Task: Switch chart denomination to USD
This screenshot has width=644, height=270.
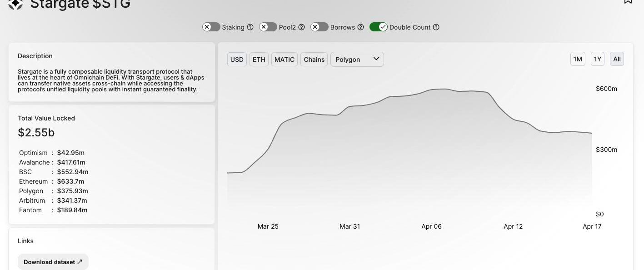Action: click(x=237, y=60)
